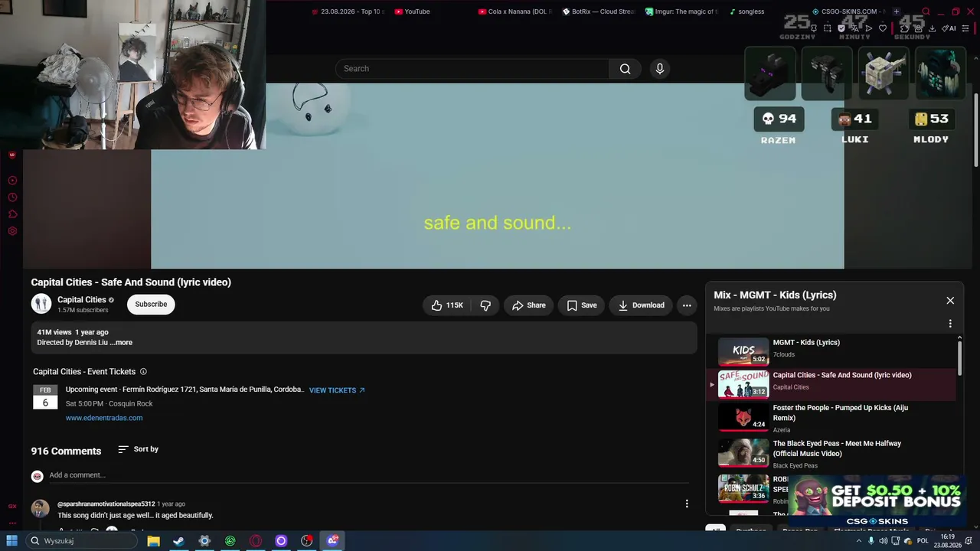Switch to the 23.08.2026 Top 10 tab
The image size is (980, 551).
tap(348, 11)
